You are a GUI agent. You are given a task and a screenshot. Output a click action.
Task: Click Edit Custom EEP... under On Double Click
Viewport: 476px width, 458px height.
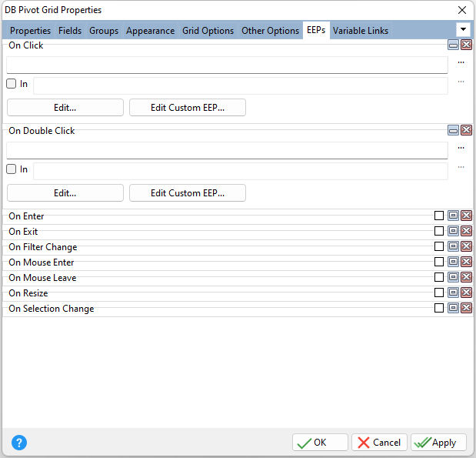tap(188, 192)
